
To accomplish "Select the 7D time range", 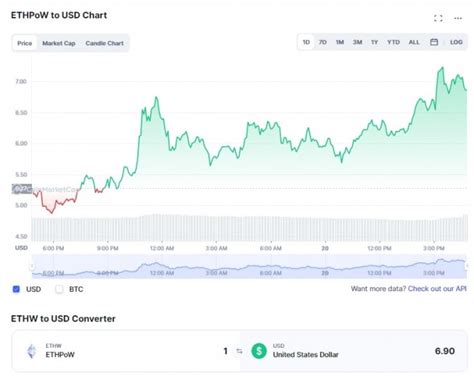I will [x=322, y=42].
